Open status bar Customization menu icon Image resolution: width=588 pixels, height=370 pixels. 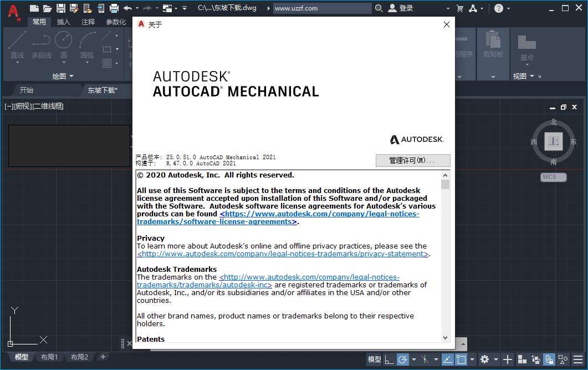578,359
